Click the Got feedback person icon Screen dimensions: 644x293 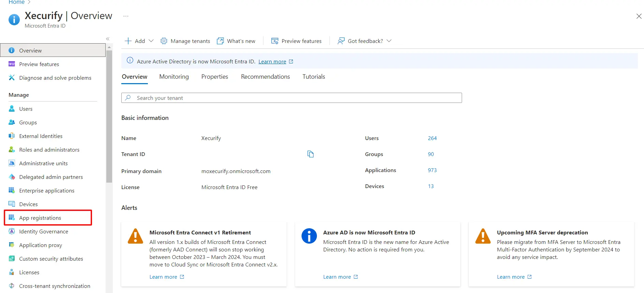point(341,41)
